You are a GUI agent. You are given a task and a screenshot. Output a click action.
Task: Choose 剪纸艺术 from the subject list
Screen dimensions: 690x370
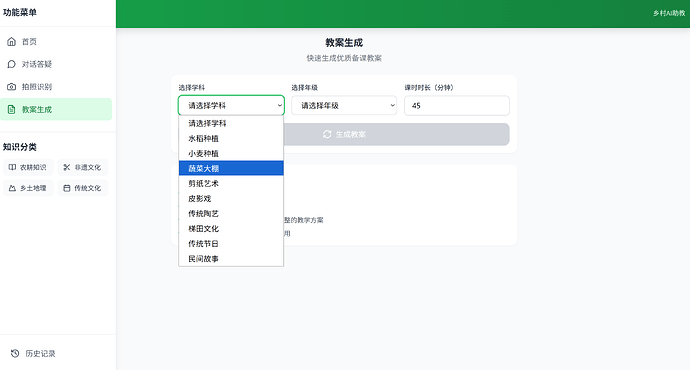pyautogui.click(x=231, y=183)
